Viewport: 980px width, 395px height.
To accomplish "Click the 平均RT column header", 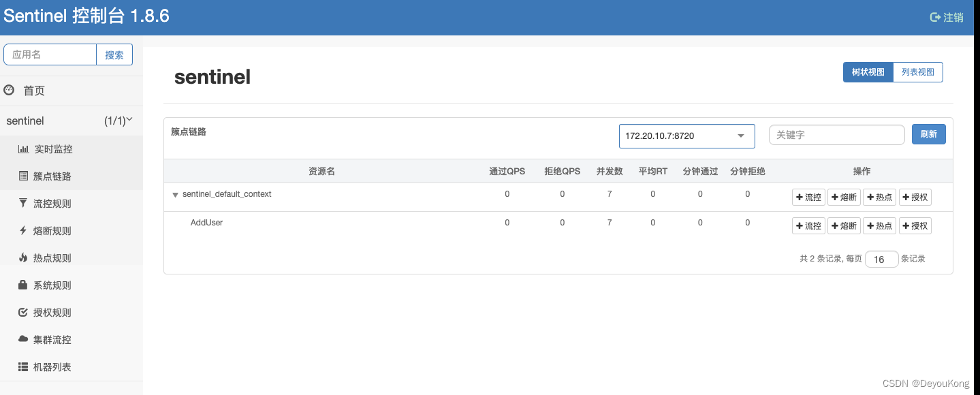I will 653,172.
